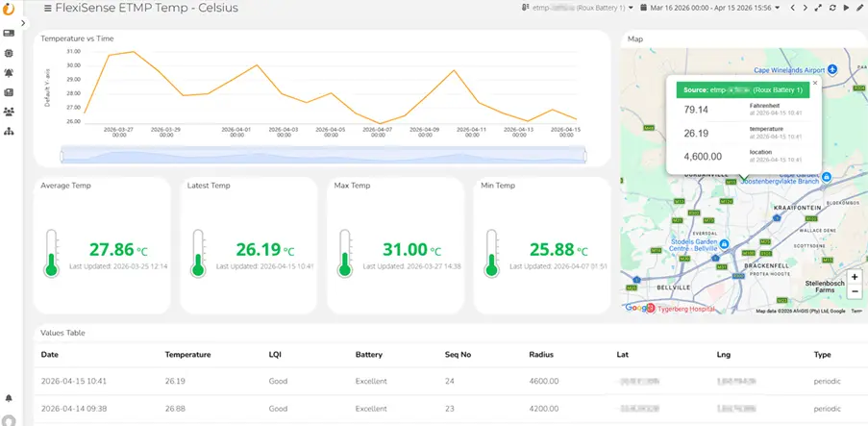Click map Terms link at corner
The image size is (868, 426).
[x=856, y=312]
